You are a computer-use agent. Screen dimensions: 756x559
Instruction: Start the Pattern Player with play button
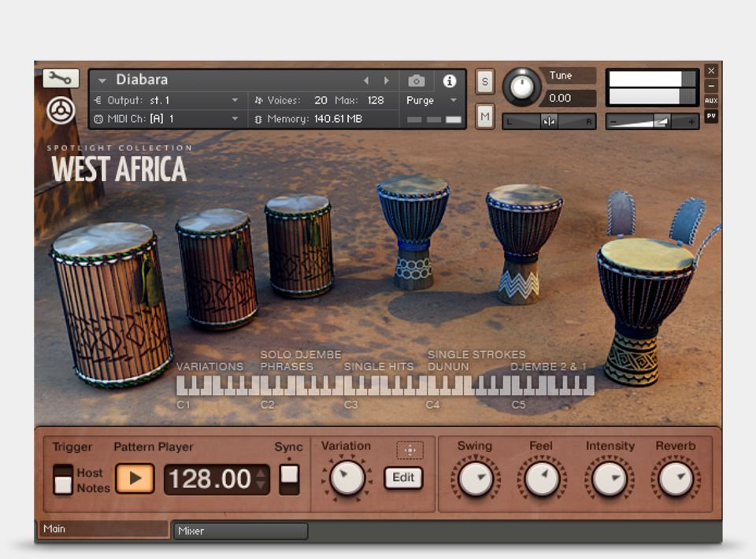(x=135, y=479)
